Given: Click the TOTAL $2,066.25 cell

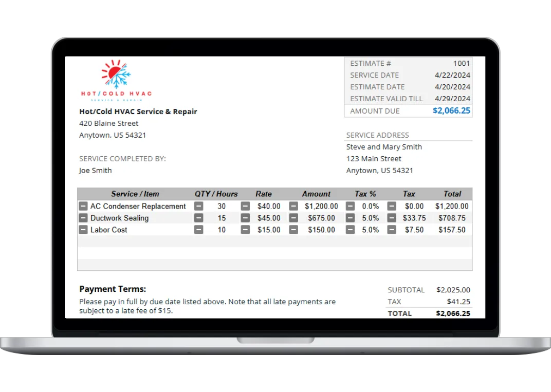Looking at the screenshot, I should click(x=453, y=313).
